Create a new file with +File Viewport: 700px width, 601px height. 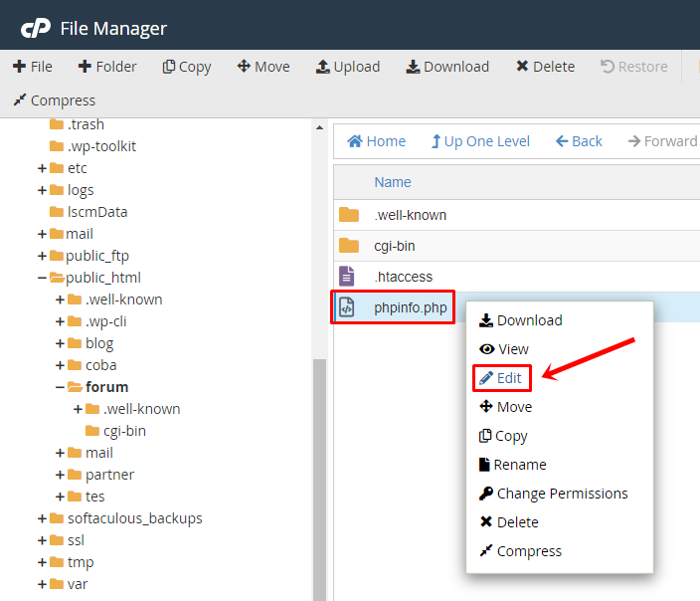(33, 67)
